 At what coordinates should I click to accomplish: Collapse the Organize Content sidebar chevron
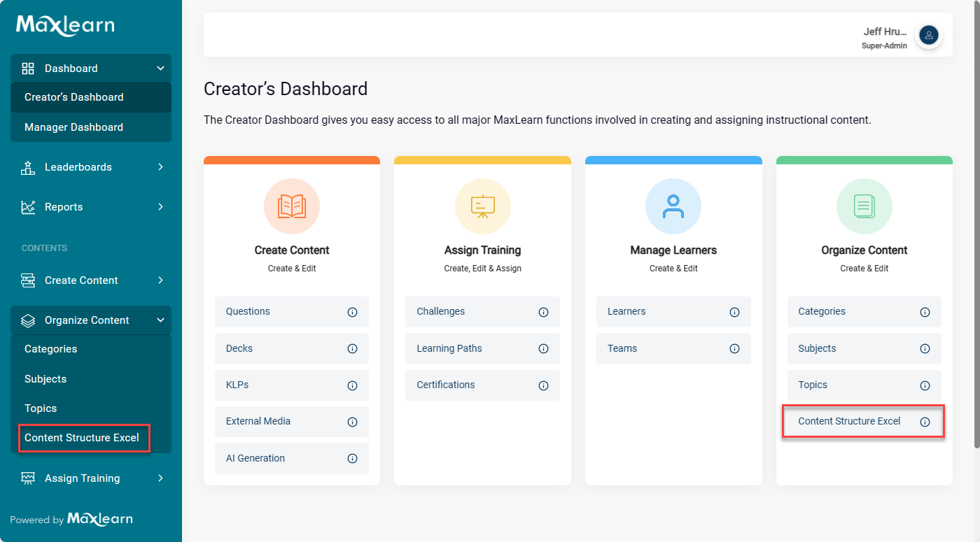tap(160, 320)
